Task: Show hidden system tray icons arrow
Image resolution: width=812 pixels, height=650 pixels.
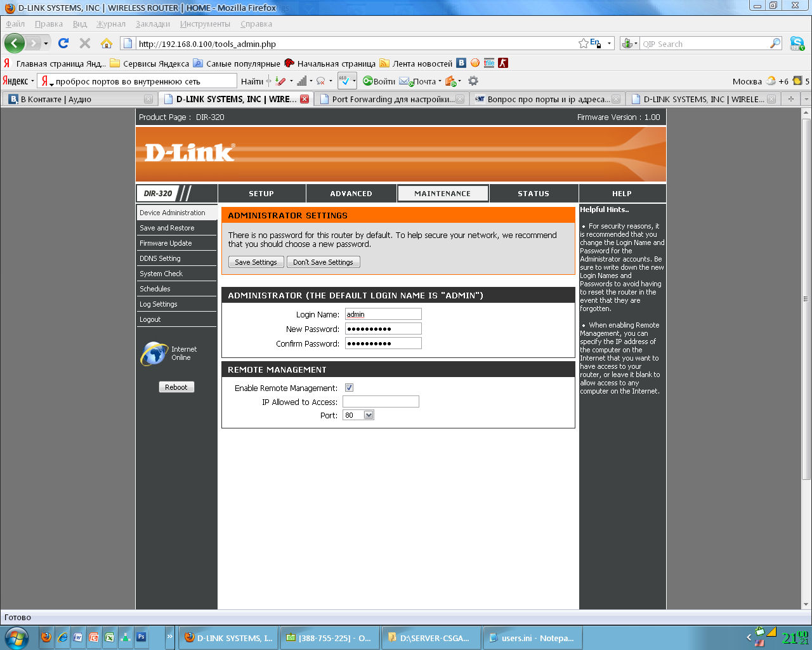Action: coord(749,637)
